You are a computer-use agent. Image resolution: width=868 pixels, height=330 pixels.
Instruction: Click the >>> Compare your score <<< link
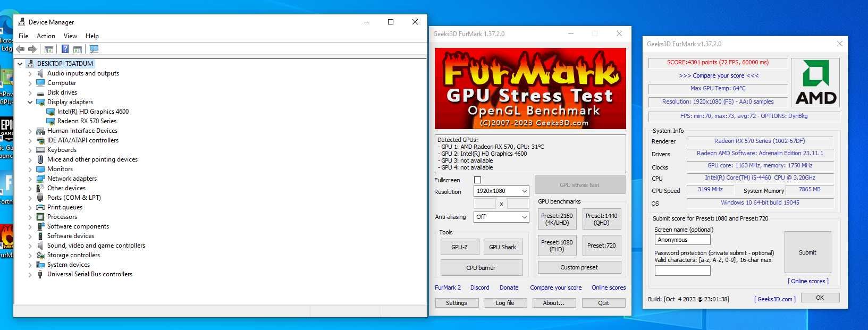click(x=719, y=75)
